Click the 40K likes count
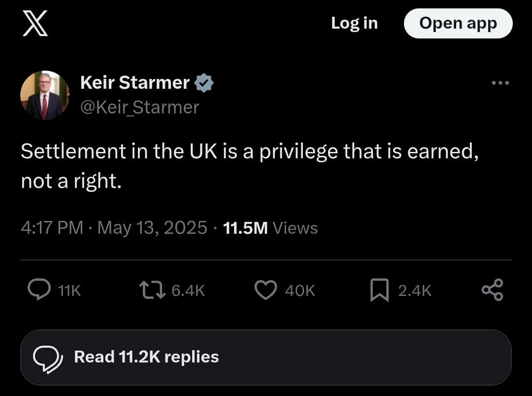 coord(299,290)
